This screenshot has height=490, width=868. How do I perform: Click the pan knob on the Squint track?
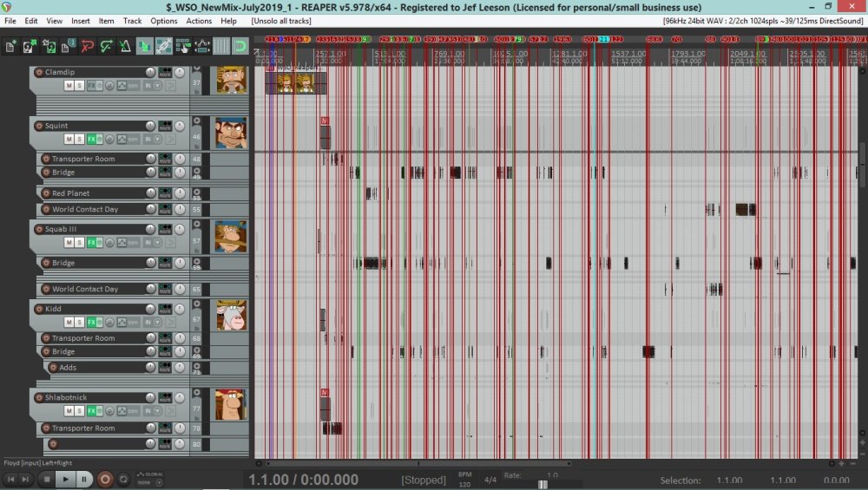tap(180, 126)
